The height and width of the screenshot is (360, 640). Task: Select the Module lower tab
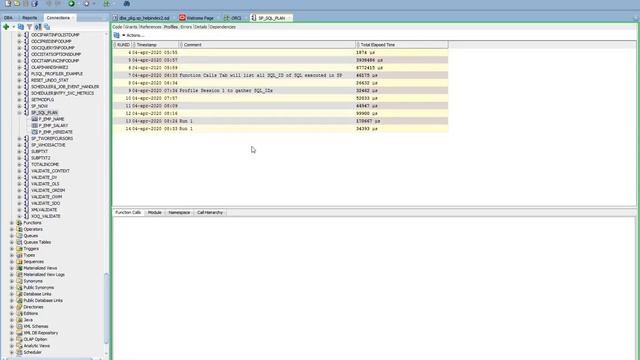(x=155, y=213)
